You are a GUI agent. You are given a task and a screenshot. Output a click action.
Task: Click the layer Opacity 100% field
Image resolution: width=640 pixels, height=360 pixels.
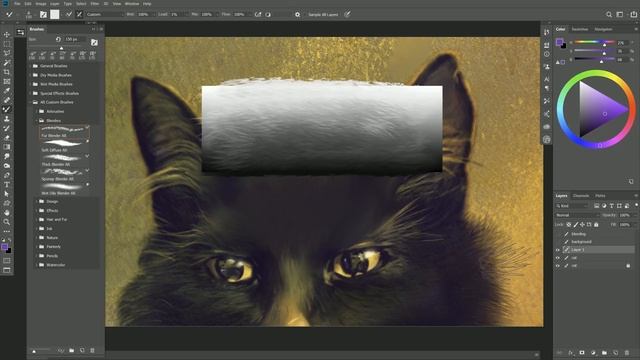point(624,215)
